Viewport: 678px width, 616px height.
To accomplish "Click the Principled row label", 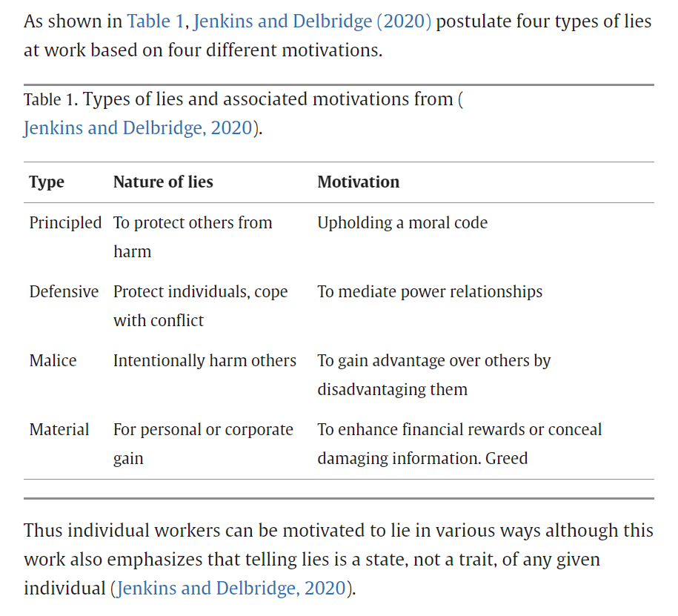I will coord(65,222).
